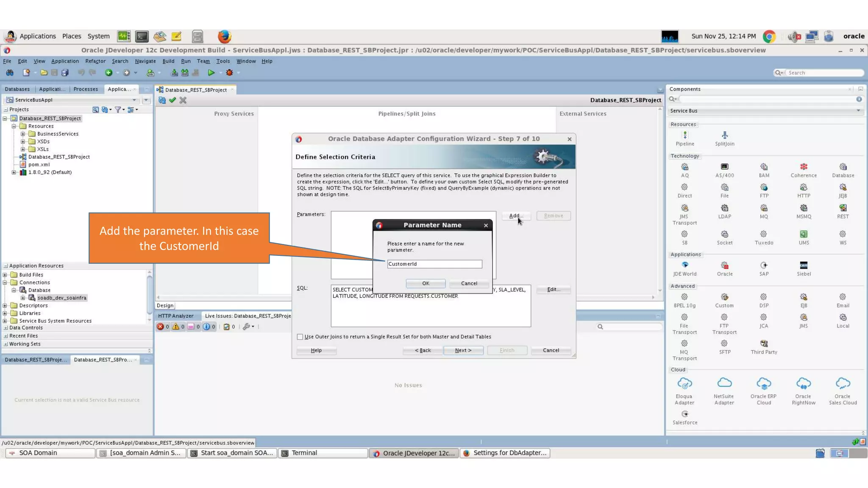Choose the Email advanced component
The image size is (868, 488).
click(x=843, y=297)
